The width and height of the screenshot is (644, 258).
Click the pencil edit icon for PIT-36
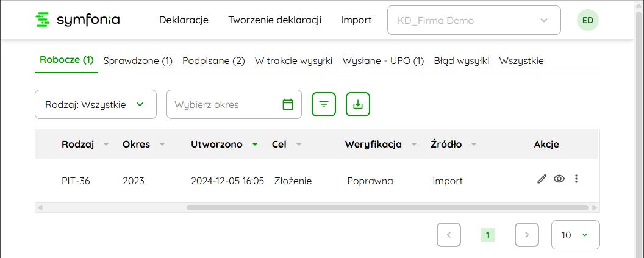(542, 179)
